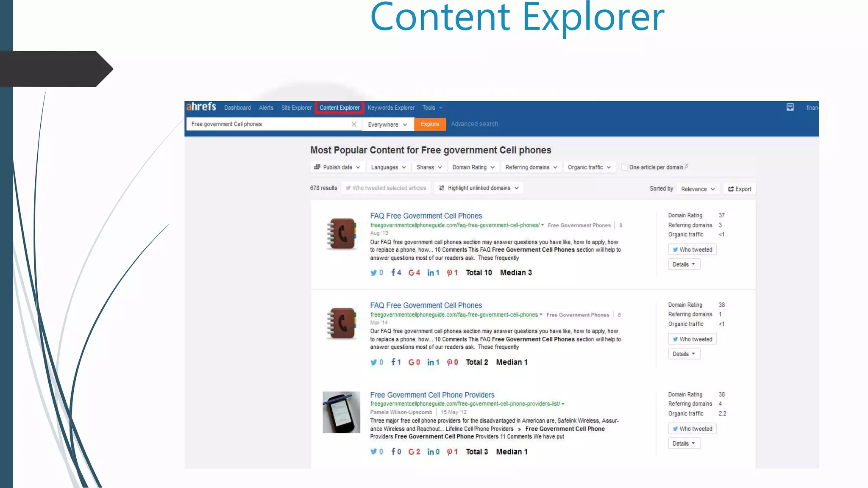Enable One article per domain checkbox
This screenshot has width=868, height=488.
(x=624, y=167)
